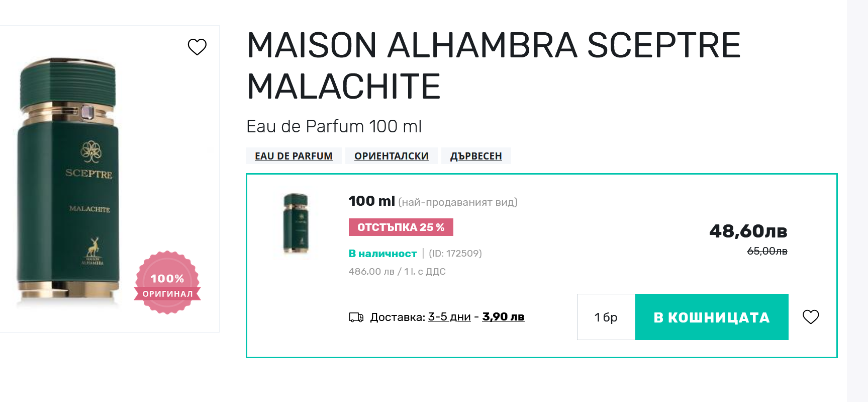Click the ОТСТЪПКА 25 % discount badge
Screen dimensions: 868x402
point(401,227)
